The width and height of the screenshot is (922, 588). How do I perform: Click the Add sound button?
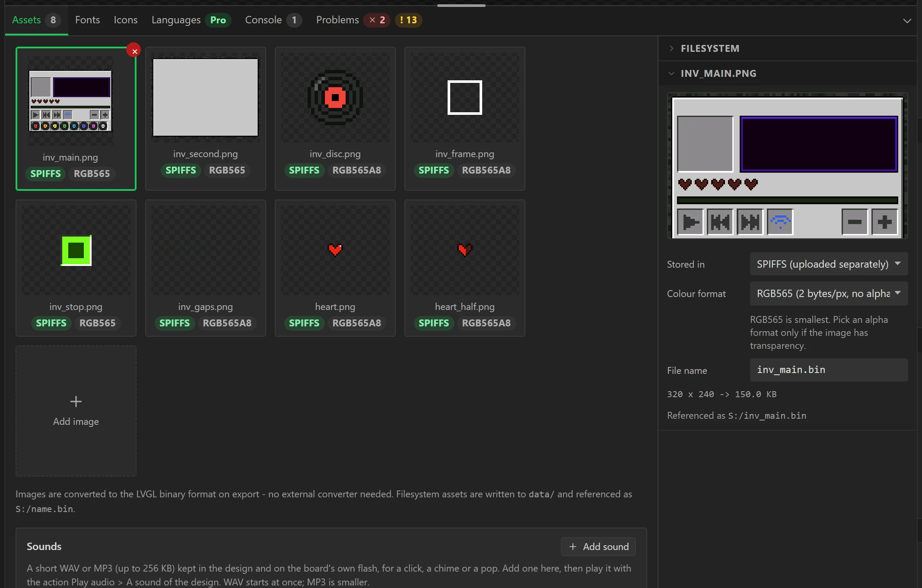click(x=598, y=547)
